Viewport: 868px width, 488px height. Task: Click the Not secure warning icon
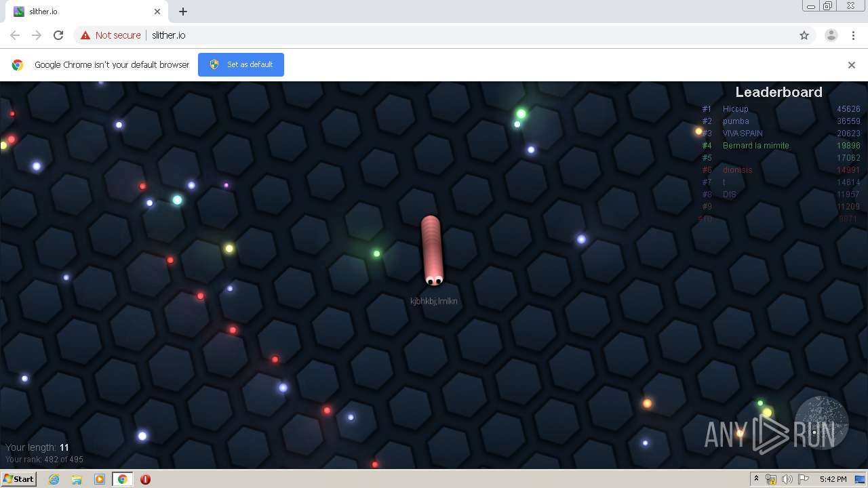click(x=85, y=35)
